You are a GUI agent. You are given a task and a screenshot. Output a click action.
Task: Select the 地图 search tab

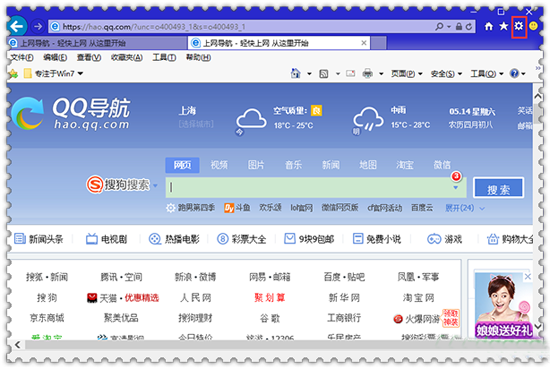click(368, 165)
